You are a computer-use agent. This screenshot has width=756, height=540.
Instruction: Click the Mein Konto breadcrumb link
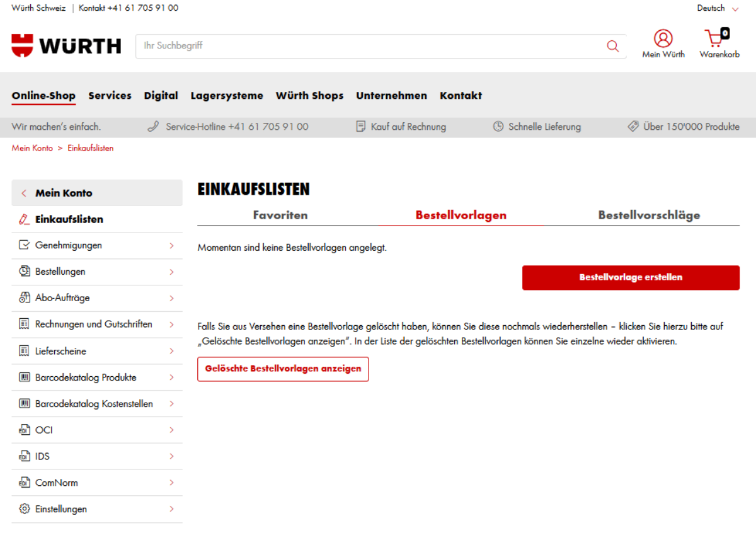32,148
